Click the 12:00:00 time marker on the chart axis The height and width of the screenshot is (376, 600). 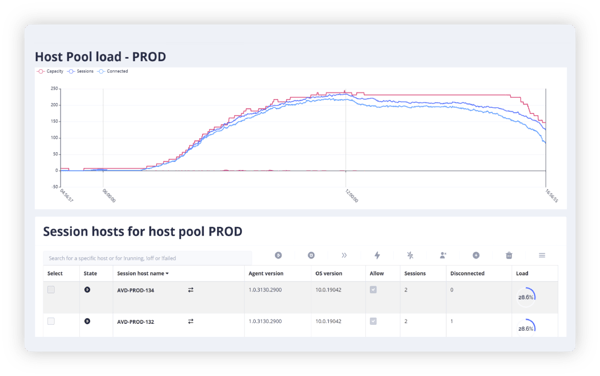[x=351, y=195]
